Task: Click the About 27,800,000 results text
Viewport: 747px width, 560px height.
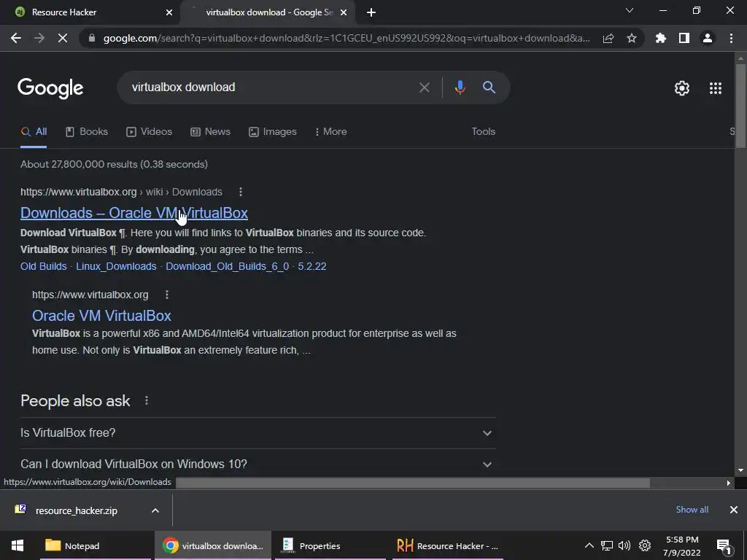Action: coord(114,164)
